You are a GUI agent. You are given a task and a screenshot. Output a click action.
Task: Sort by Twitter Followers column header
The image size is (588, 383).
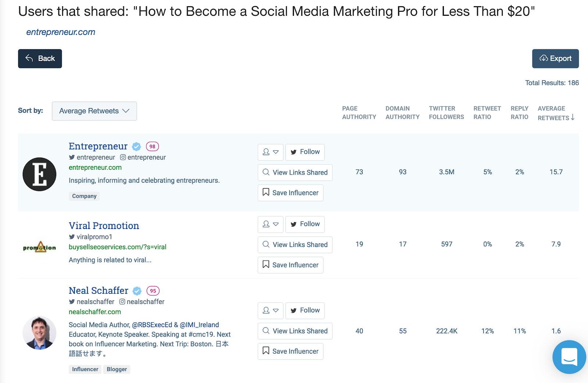[447, 113]
